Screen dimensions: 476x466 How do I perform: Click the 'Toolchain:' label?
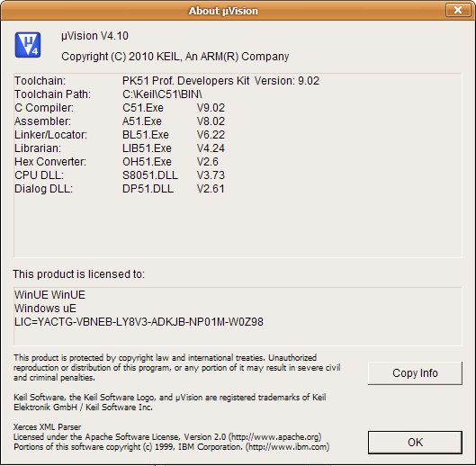(x=40, y=81)
